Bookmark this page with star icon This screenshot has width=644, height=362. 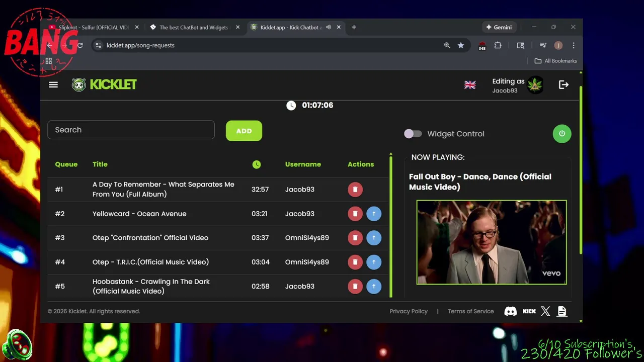click(461, 45)
